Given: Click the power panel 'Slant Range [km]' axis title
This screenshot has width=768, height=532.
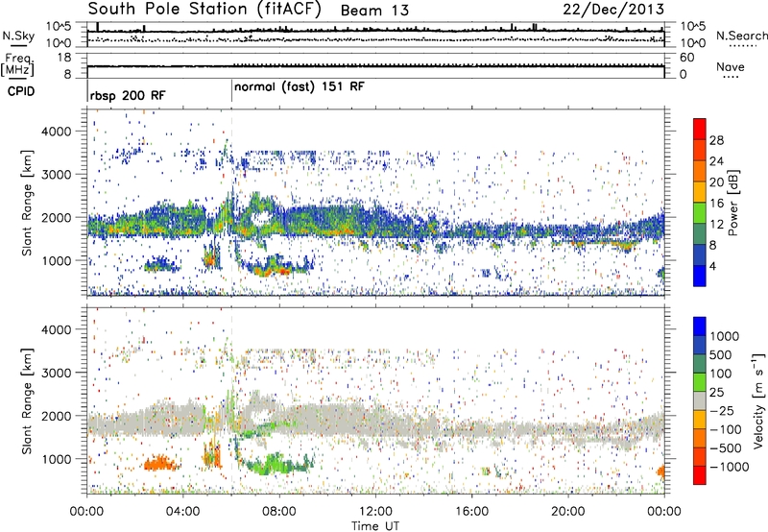Looking at the screenshot, I should (28, 203).
